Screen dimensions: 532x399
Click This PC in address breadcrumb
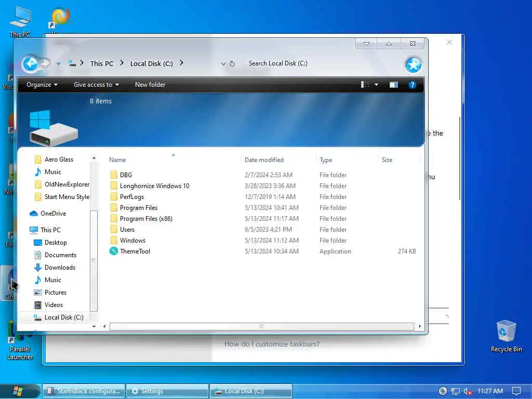[x=101, y=63]
